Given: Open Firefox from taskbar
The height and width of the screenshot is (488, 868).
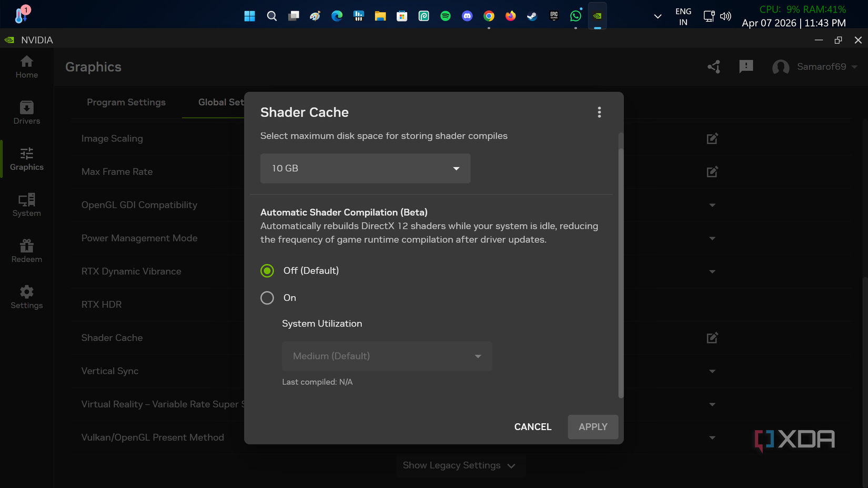Looking at the screenshot, I should [x=510, y=16].
